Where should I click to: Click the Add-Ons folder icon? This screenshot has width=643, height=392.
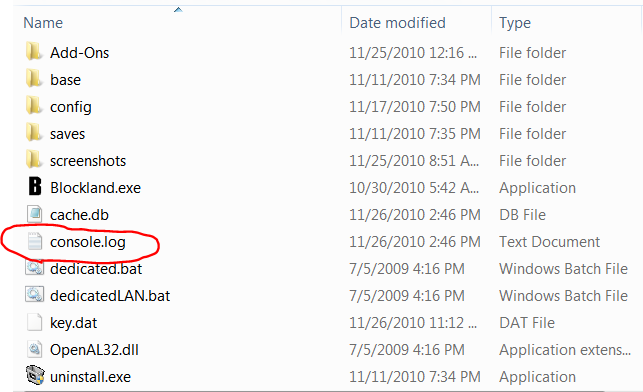pyautogui.click(x=34, y=52)
